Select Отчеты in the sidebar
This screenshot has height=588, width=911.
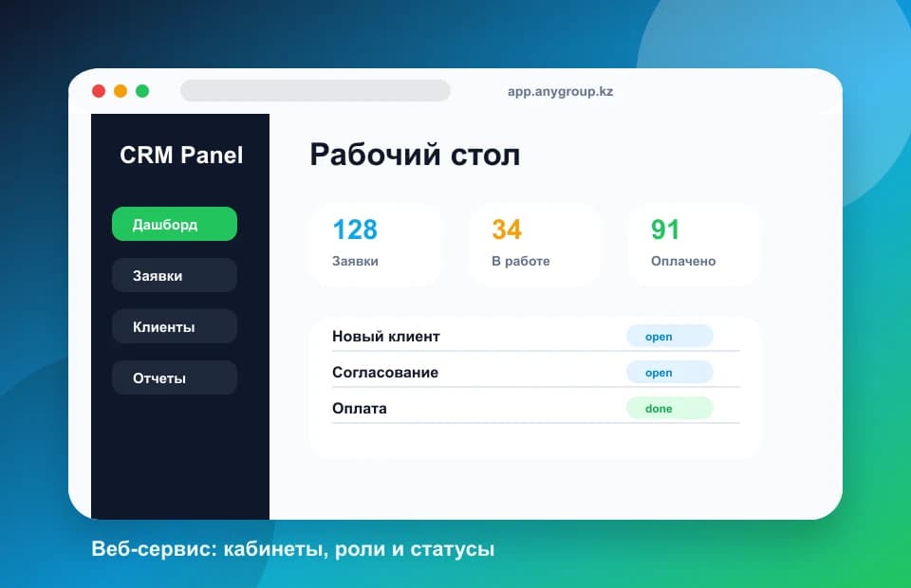pos(175,377)
